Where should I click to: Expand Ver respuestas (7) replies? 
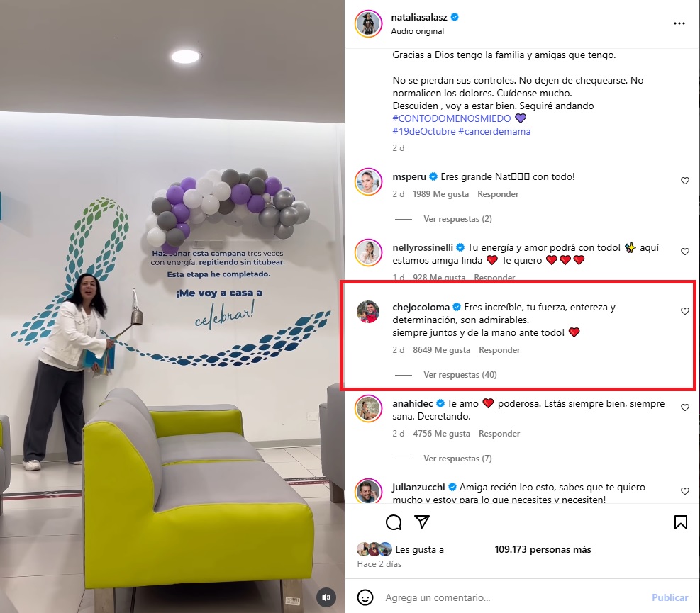457,459
